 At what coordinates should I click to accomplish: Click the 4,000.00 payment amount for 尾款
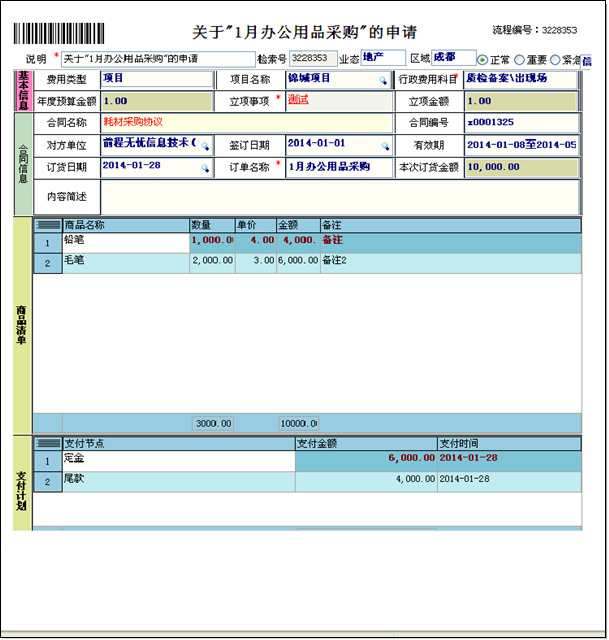point(366,482)
